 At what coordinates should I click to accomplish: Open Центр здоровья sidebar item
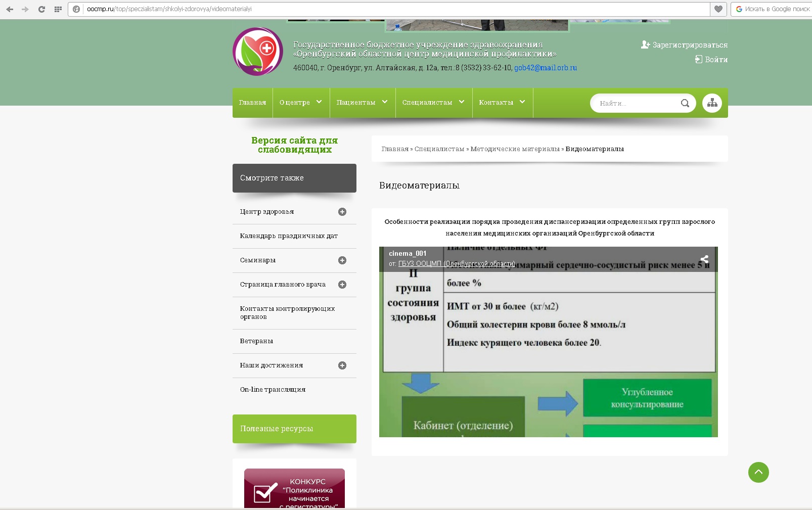coord(267,212)
